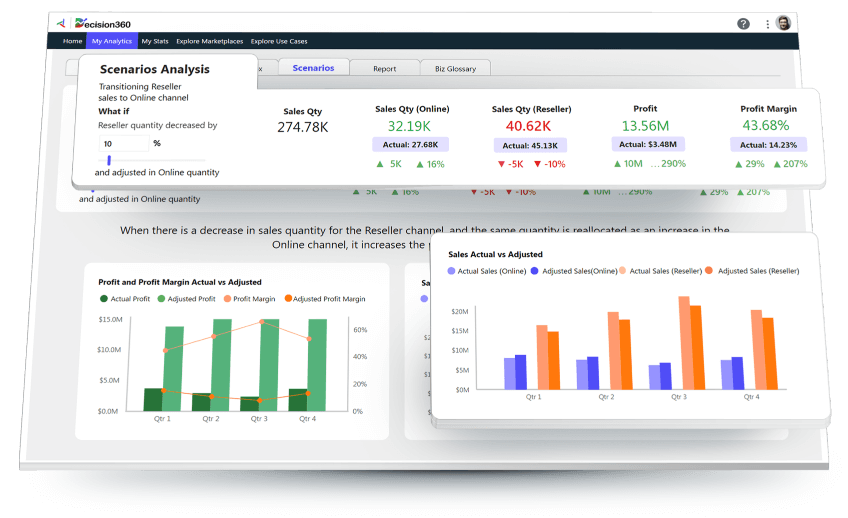Open the three-dot options menu
This screenshot has height=518, width=848.
[768, 23]
